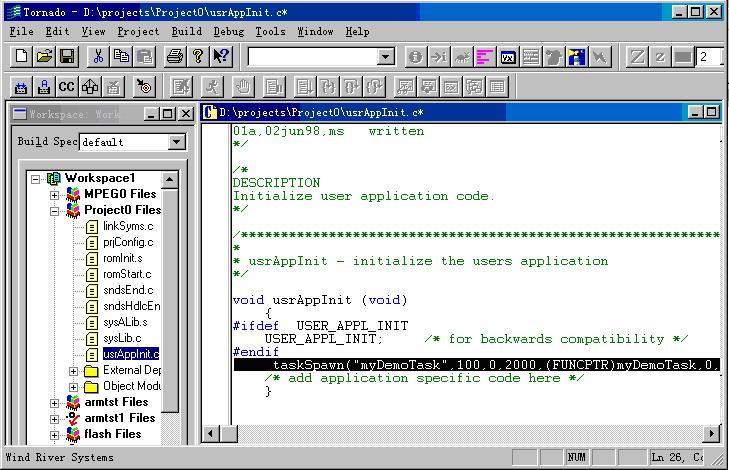Click the editor horizontal scroll-left arrow
The width and height of the screenshot is (729, 470).
coord(211,434)
